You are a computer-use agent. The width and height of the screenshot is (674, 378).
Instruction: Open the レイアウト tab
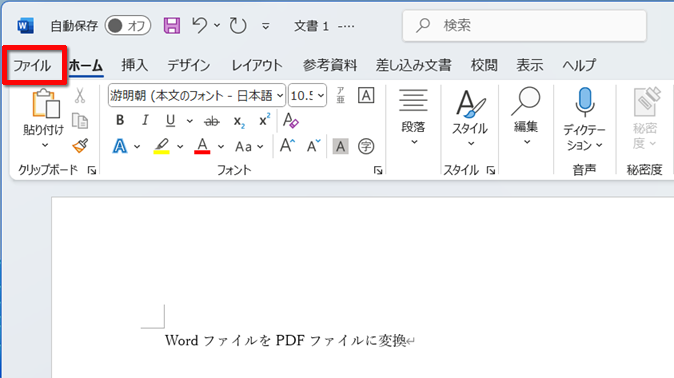pyautogui.click(x=257, y=65)
